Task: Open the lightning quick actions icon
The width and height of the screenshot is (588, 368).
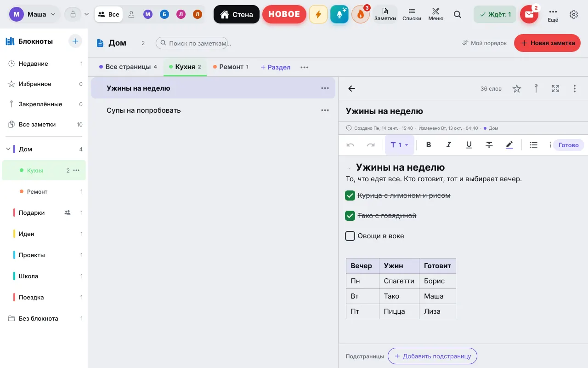Action: pyautogui.click(x=318, y=15)
